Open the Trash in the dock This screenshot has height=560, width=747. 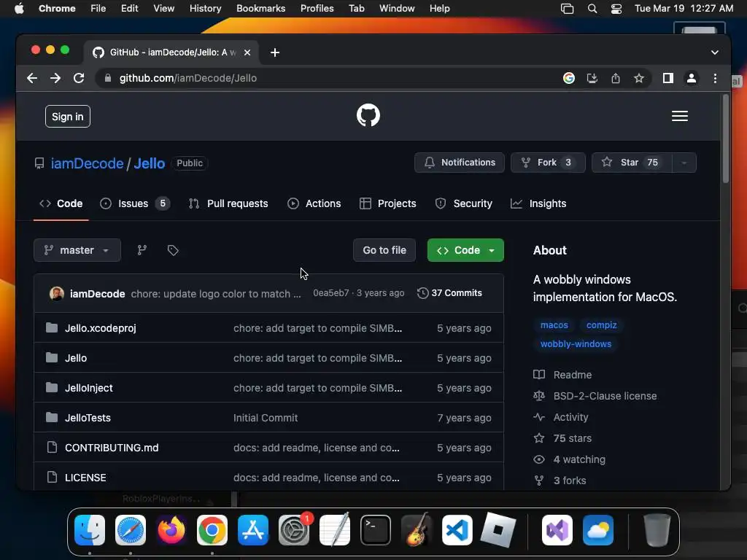point(657,530)
